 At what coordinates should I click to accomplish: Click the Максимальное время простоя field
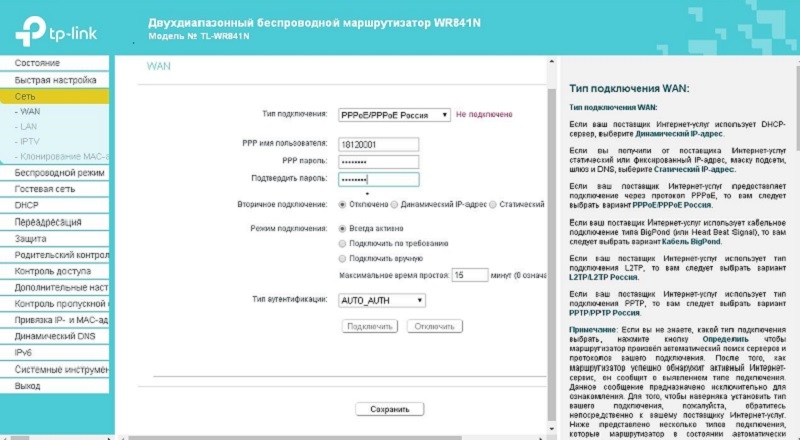(x=469, y=275)
